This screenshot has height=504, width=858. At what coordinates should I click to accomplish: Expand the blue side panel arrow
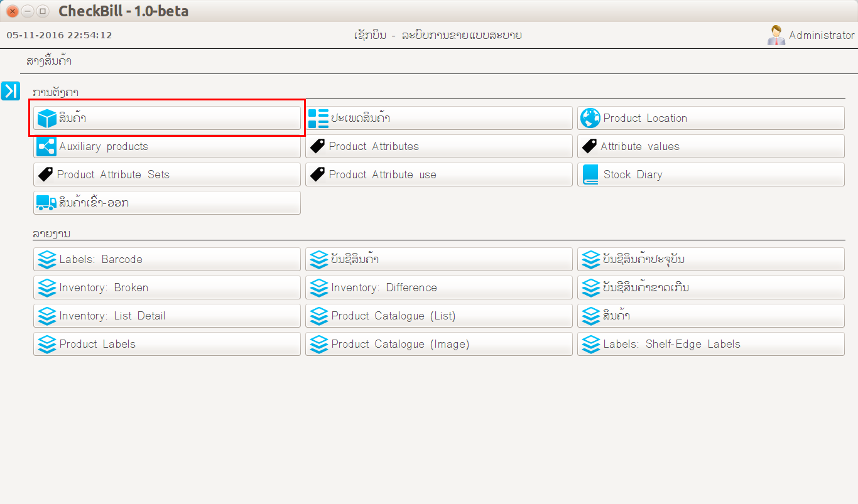click(x=11, y=90)
